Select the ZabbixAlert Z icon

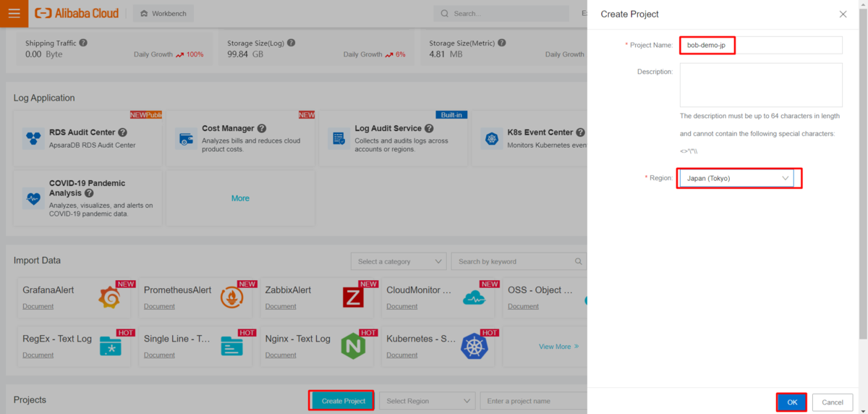coord(353,297)
